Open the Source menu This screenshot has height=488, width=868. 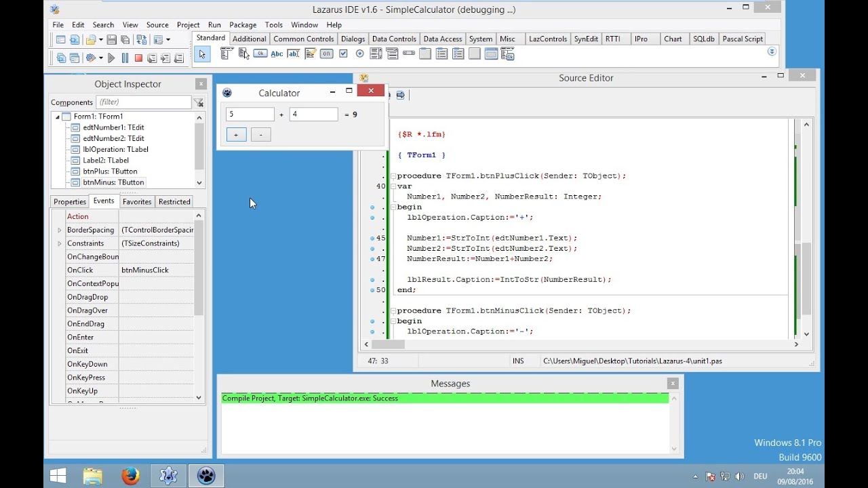(x=157, y=24)
